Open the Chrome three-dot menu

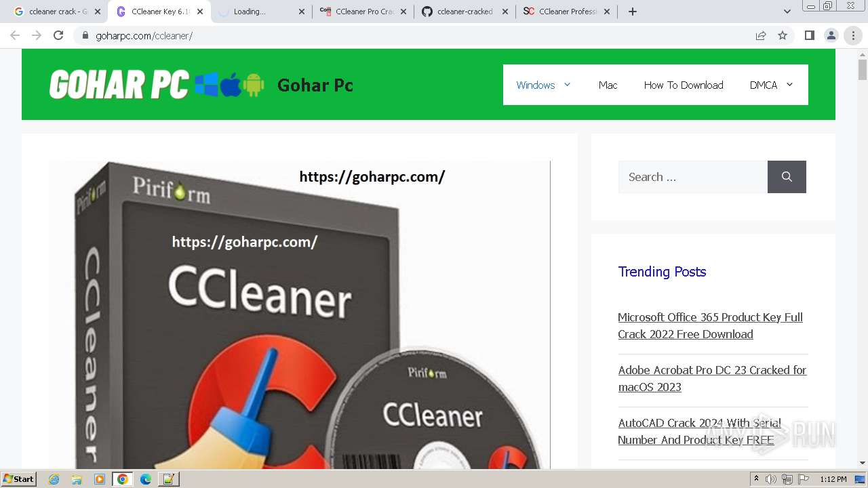pos(853,35)
